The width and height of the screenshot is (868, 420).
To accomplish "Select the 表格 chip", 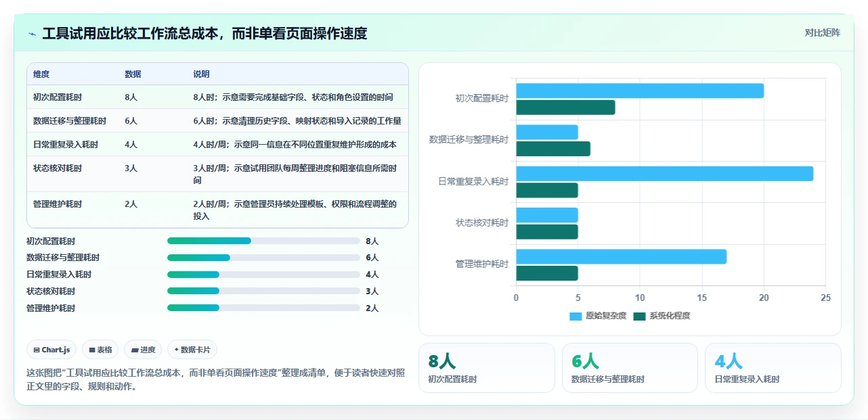I will pos(100,350).
